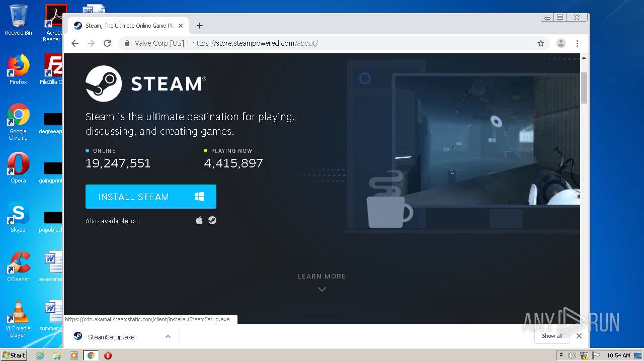Click the scrollbar up arrow
644x362 pixels.
point(584,58)
